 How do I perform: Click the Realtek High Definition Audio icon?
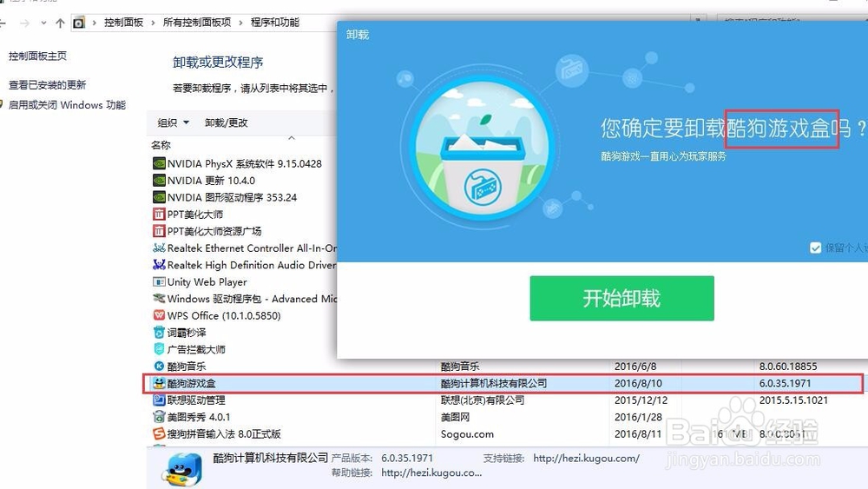click(159, 265)
